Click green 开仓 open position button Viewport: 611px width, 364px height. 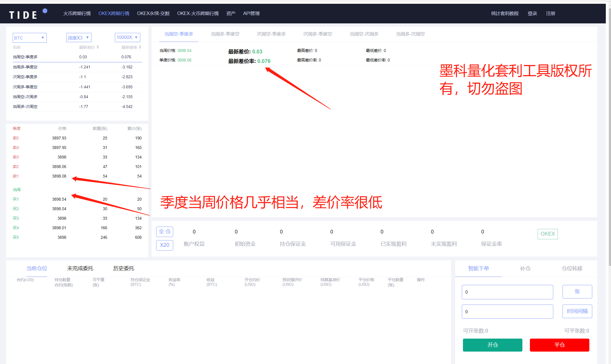492,345
